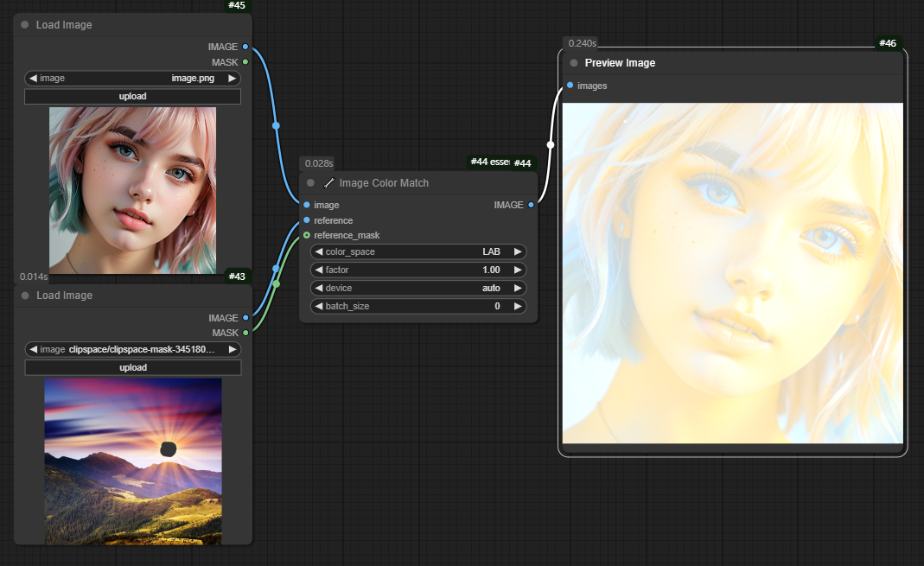The width and height of the screenshot is (924, 566).
Task: Increase factor value with its right arrow
Action: click(x=518, y=270)
